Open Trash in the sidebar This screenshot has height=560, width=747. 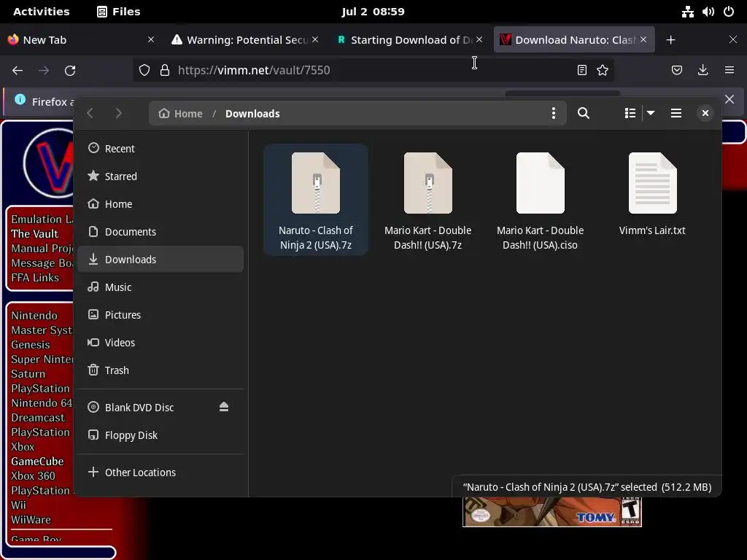pyautogui.click(x=160, y=370)
